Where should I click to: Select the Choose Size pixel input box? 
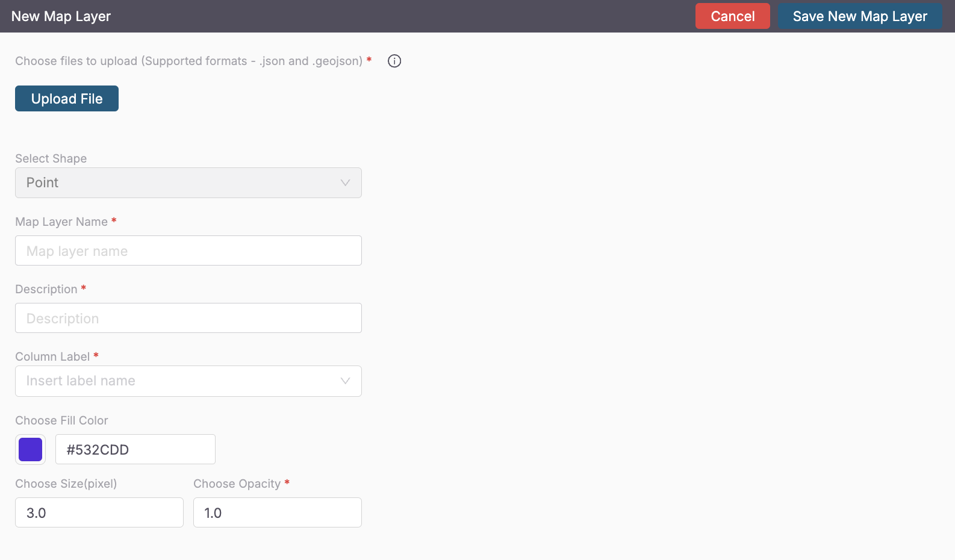click(x=99, y=513)
